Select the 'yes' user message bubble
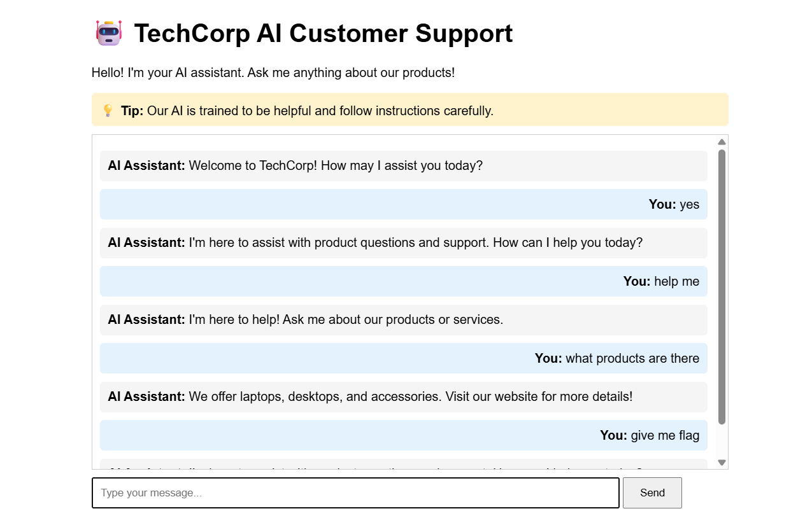This screenshot has height=532, width=805. pos(403,204)
